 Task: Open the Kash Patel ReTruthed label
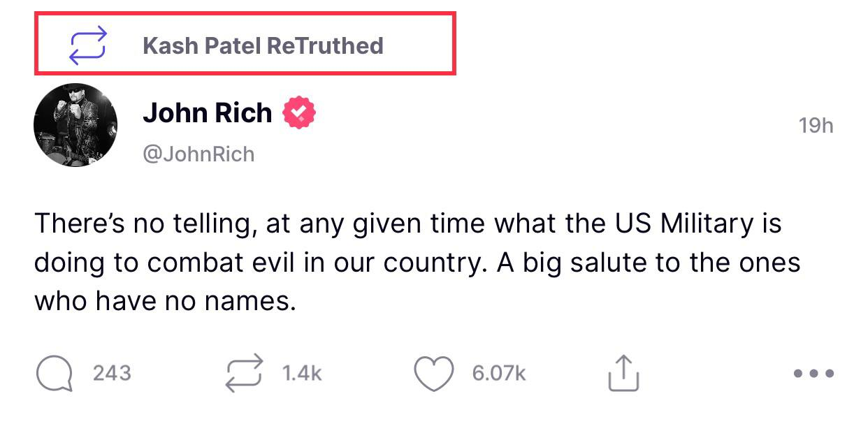pyautogui.click(x=262, y=46)
